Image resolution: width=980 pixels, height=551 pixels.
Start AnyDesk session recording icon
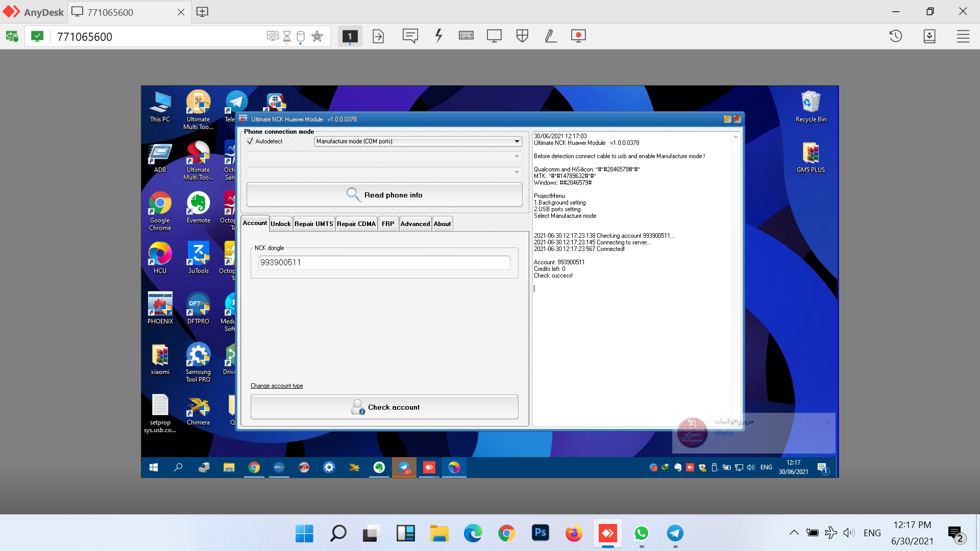(x=578, y=36)
